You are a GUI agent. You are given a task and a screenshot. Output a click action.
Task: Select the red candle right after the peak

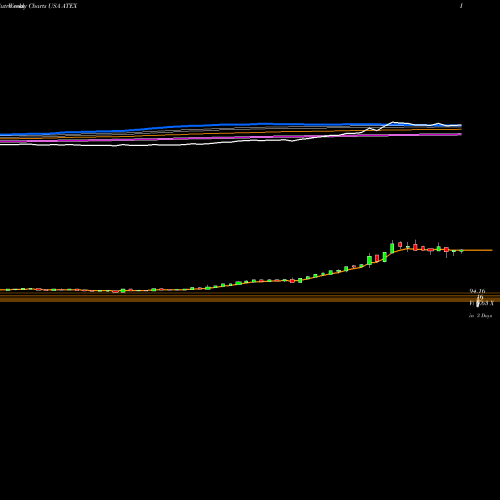pos(400,244)
